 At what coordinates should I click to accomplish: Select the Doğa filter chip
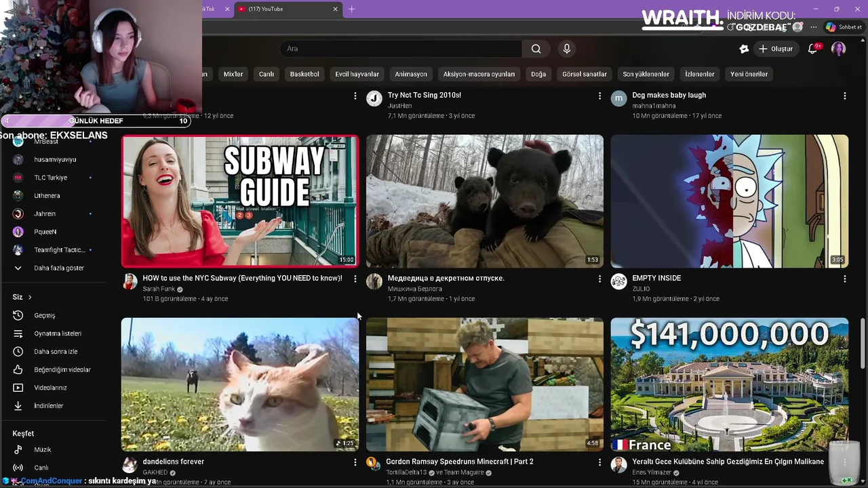coord(538,74)
